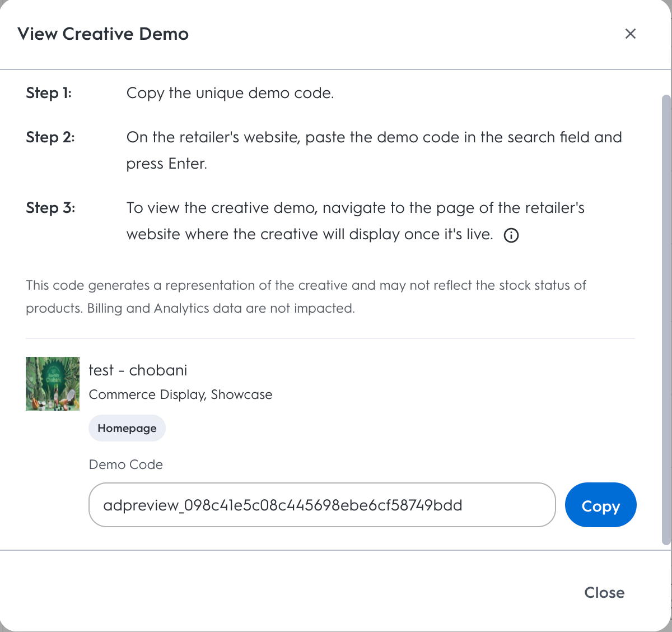Screen dimensions: 672x632
Task: Click the Step 3: label
Action: [x=50, y=208]
